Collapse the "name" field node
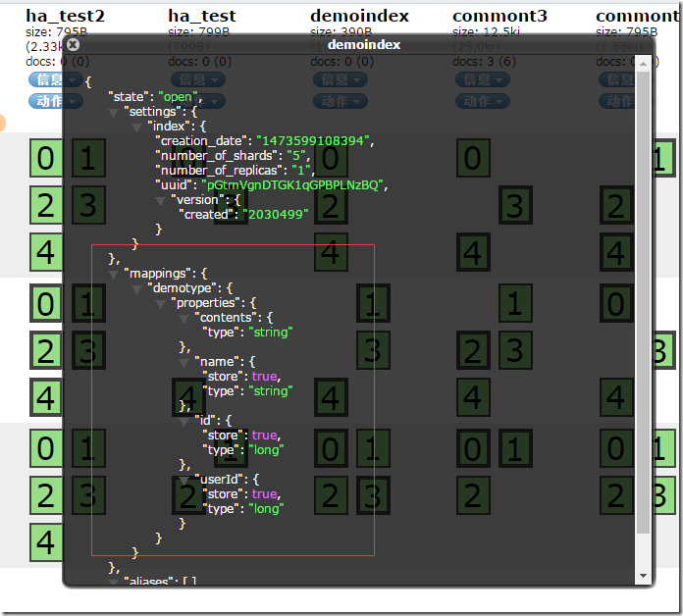The width and height of the screenshot is (683, 616). (x=184, y=363)
